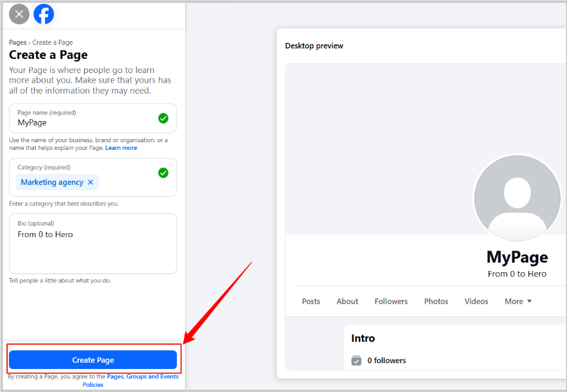Image resolution: width=567 pixels, height=392 pixels.
Task: Click the default profile picture avatar
Action: coord(517,197)
